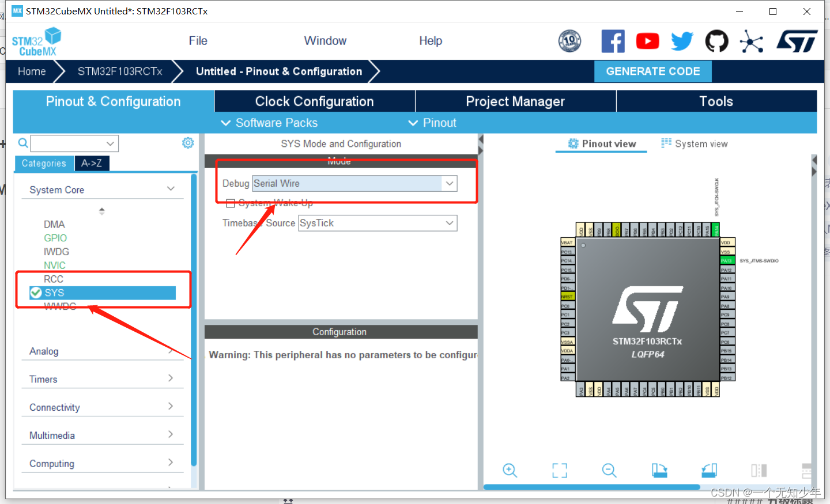Zoom out of the pinout view
Screen dimensions: 830x504
click(x=609, y=471)
